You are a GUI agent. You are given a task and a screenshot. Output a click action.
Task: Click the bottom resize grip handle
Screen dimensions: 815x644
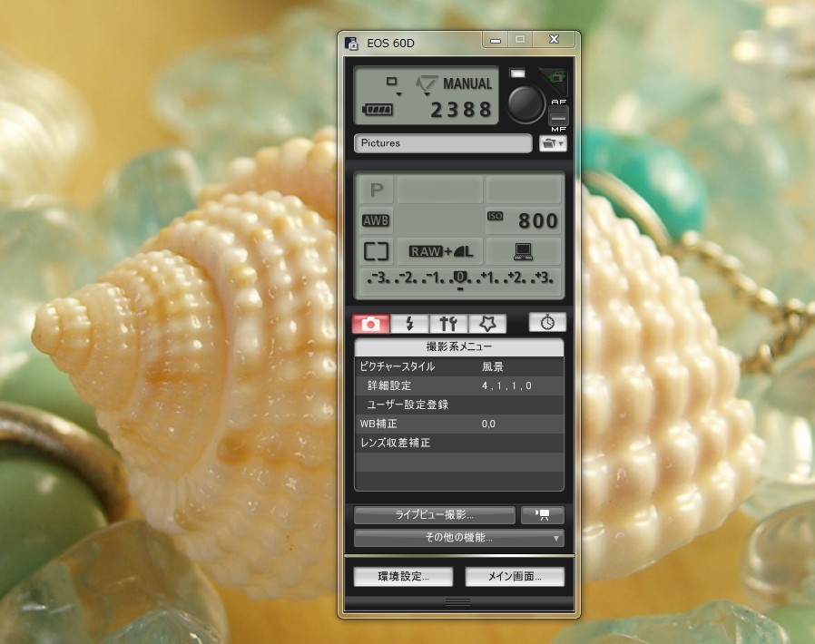coord(458,601)
